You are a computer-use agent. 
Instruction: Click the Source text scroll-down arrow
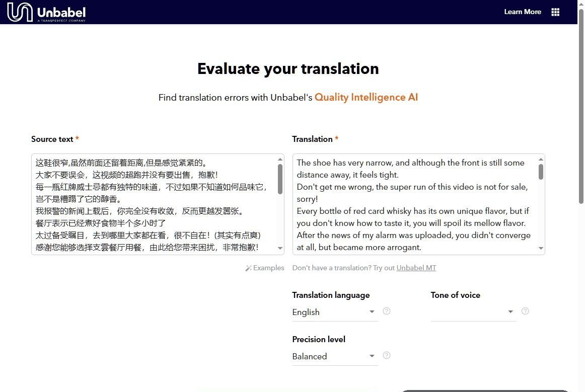pos(280,249)
